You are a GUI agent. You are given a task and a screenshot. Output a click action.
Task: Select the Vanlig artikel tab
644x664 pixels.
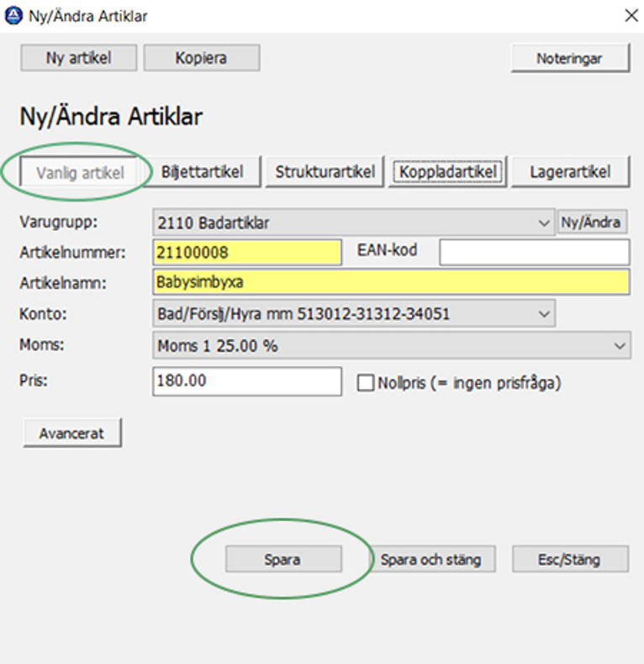click(x=80, y=172)
